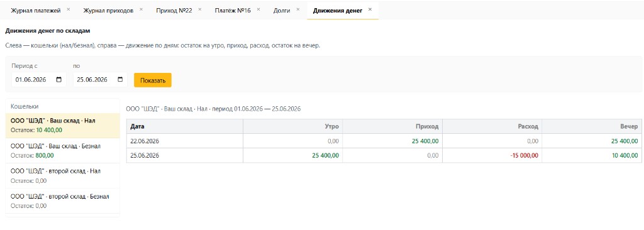Click the Приход column header
Image resolution: width=644 pixels, height=230 pixels.
(392, 126)
